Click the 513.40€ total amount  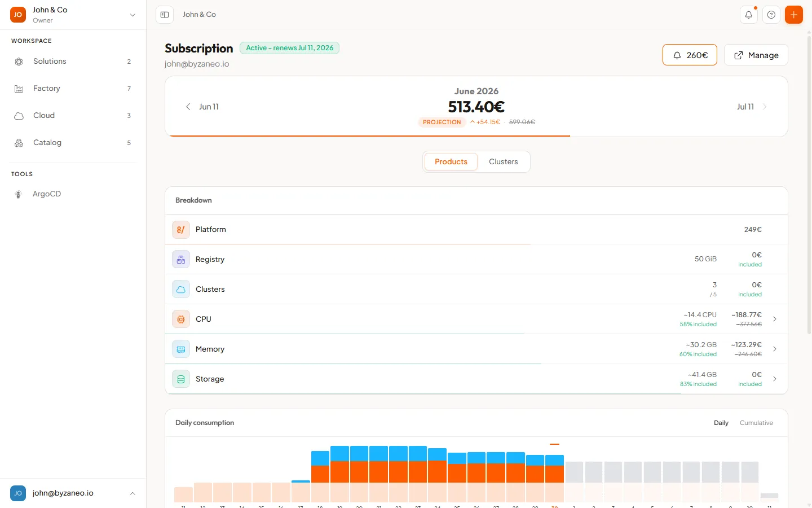(476, 107)
